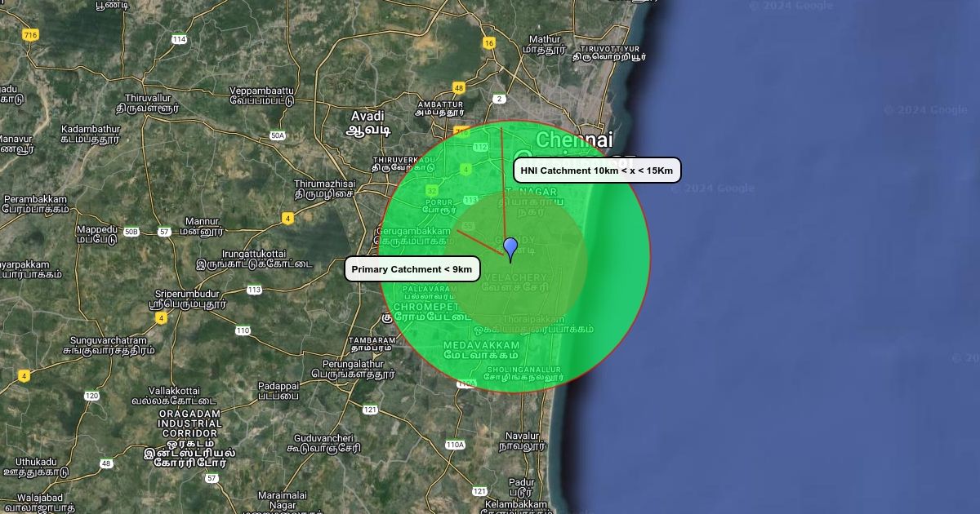Click the Sriperumbudur town label
The width and height of the screenshot is (980, 514).
pos(187,299)
